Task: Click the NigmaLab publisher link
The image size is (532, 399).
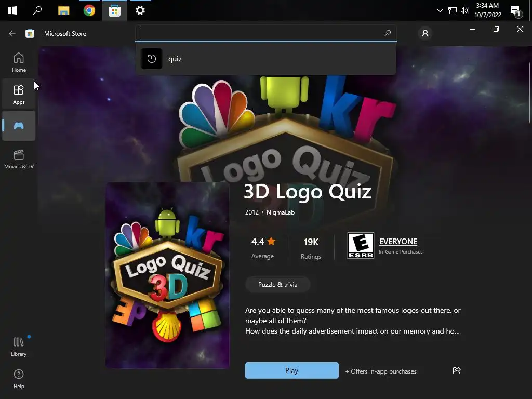Action: click(x=280, y=212)
